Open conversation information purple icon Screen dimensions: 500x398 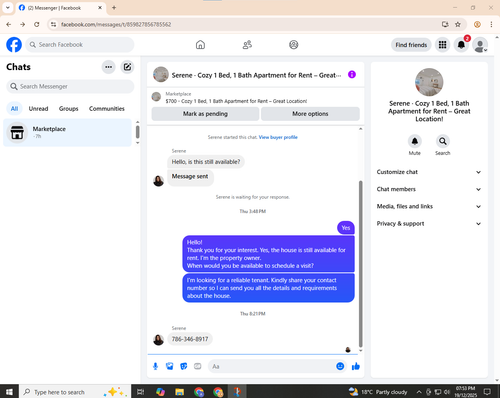[352, 74]
